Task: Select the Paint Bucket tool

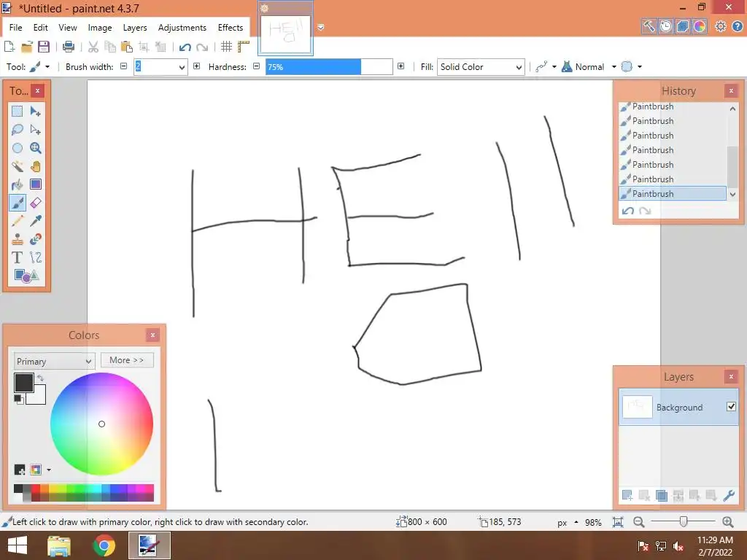Action: 18,184
